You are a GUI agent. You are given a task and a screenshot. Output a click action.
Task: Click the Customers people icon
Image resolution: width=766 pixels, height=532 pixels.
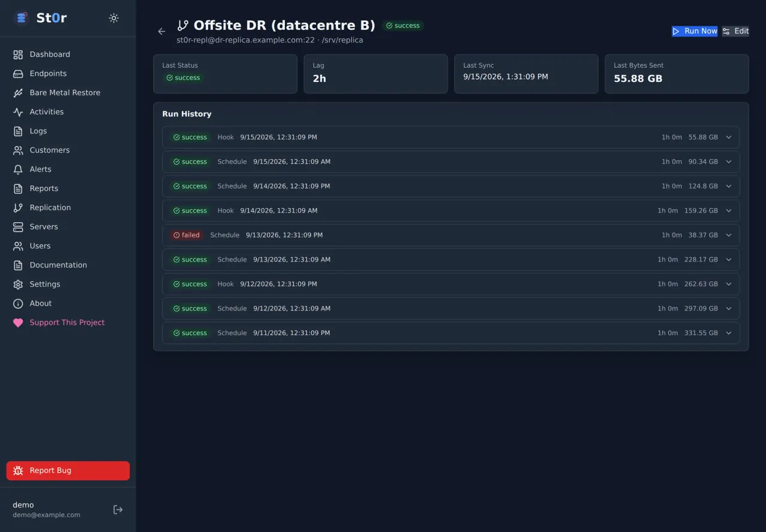point(18,150)
